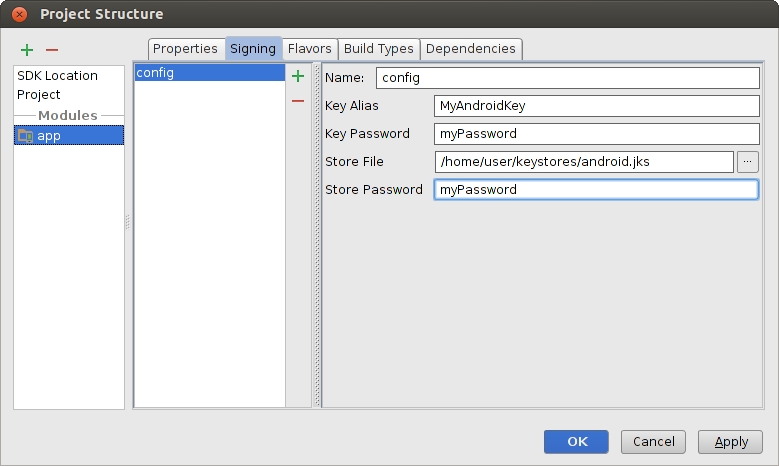The image size is (779, 466).
Task: Add a new signing config with green plus
Action: 297,76
